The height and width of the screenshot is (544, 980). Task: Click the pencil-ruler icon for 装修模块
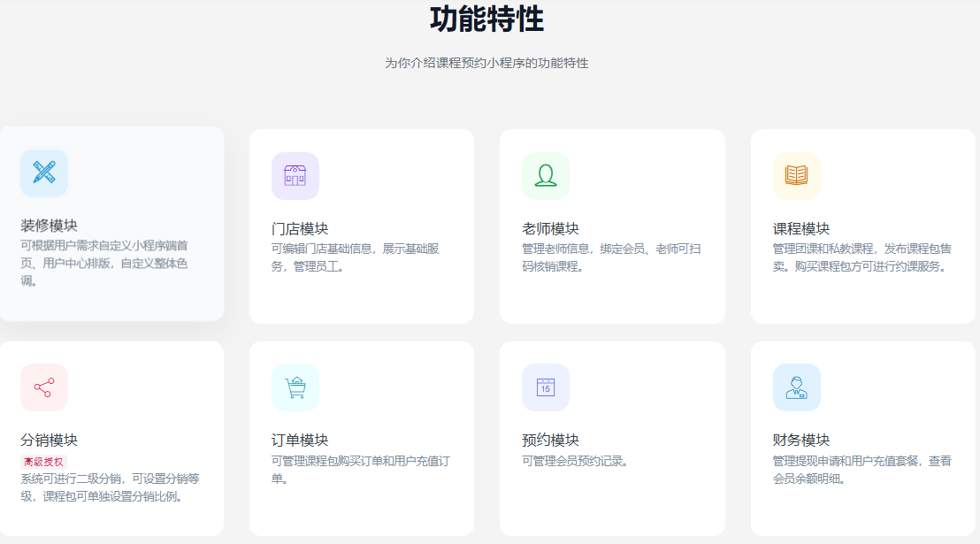44,172
